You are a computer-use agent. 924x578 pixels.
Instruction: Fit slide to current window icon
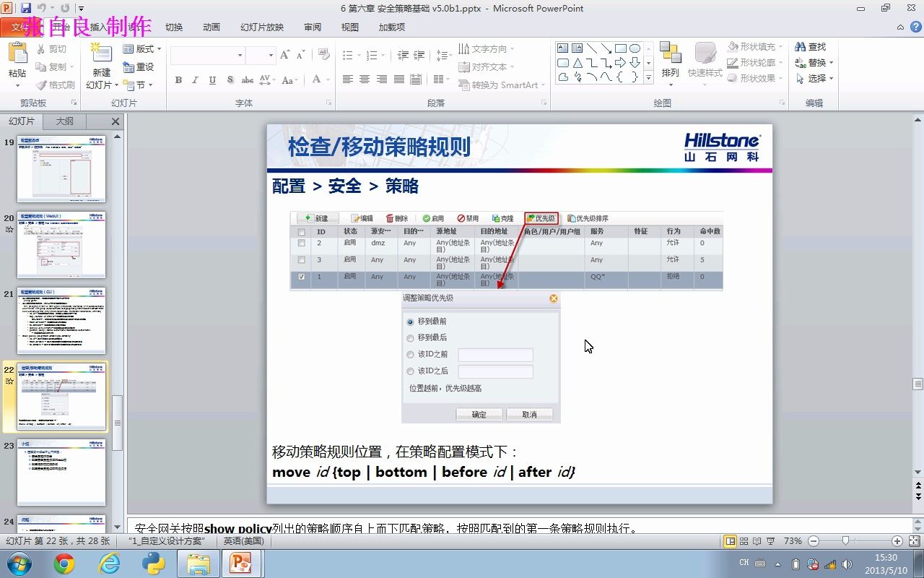(x=913, y=541)
